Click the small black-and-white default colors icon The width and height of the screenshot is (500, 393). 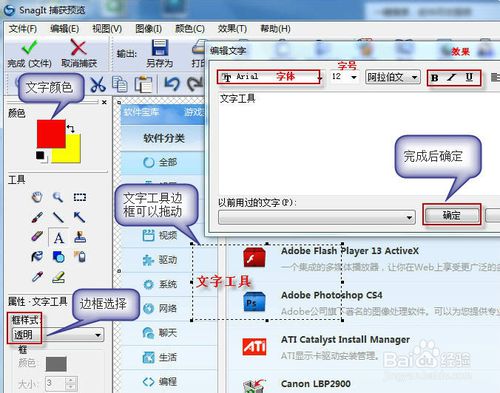tap(41, 156)
